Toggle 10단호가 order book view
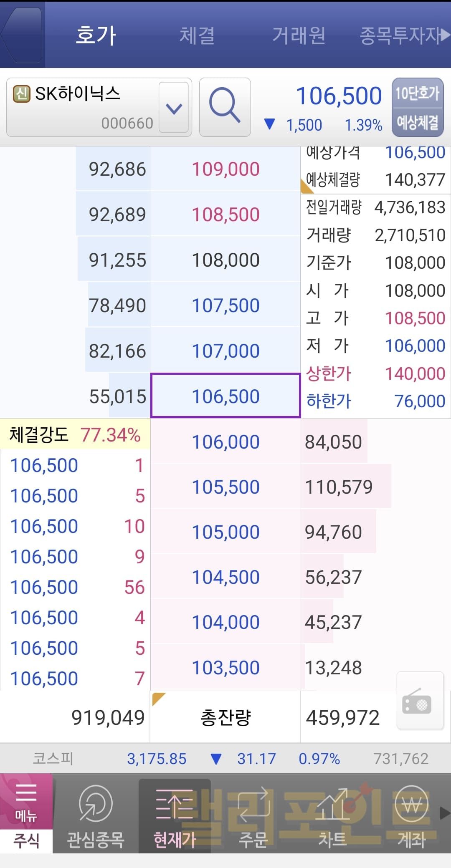This screenshot has height=868, width=451. [x=417, y=93]
